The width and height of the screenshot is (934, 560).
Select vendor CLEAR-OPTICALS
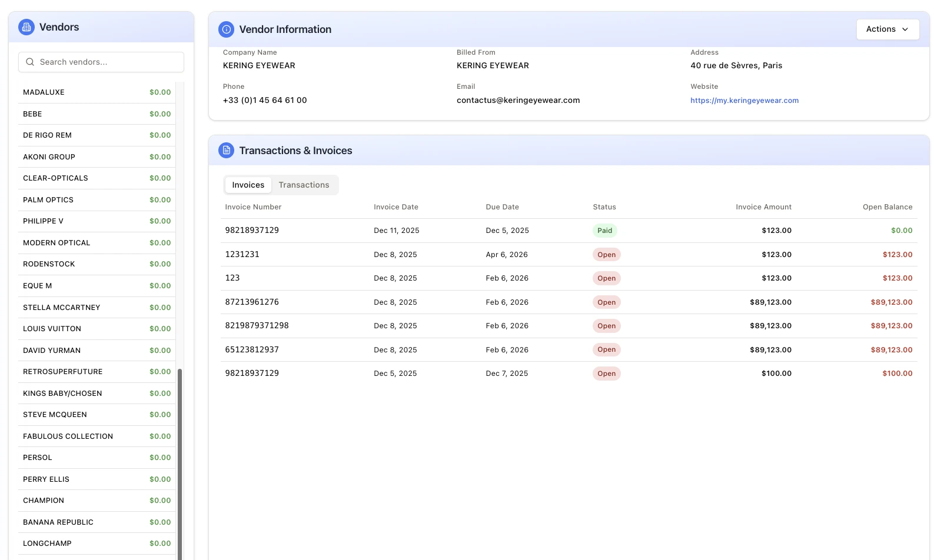[97, 178]
